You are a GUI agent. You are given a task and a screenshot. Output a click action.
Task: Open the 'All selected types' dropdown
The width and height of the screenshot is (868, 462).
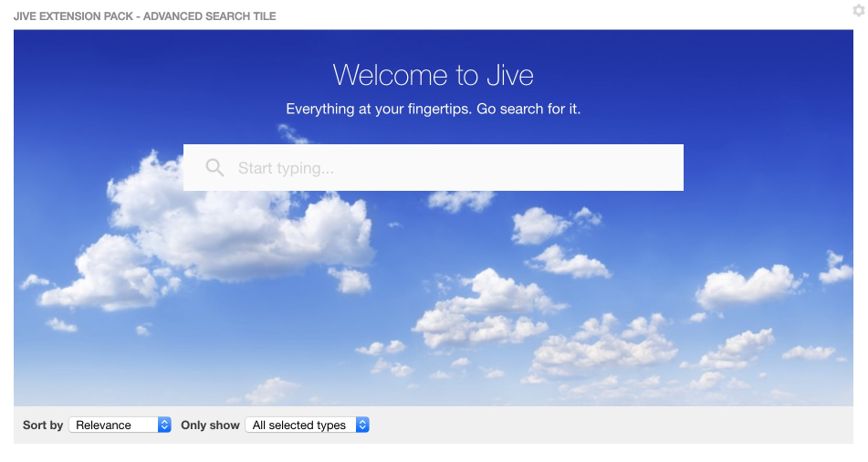[308, 425]
